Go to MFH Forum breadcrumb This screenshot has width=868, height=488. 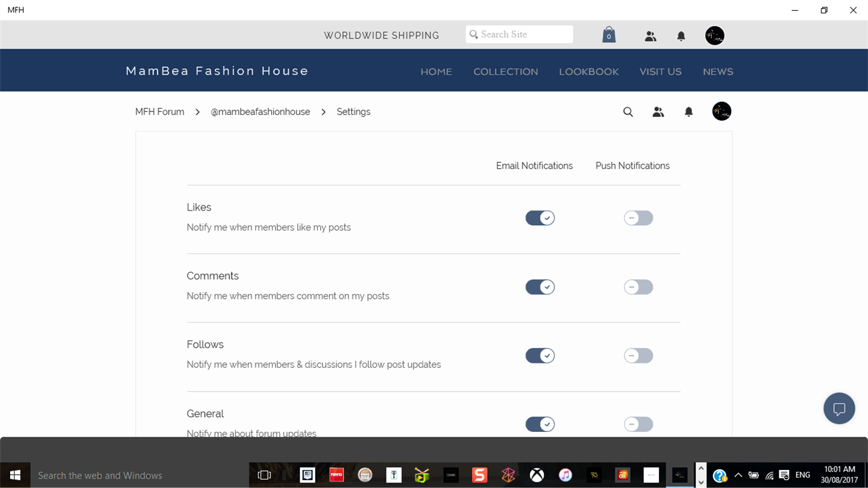[x=160, y=112]
